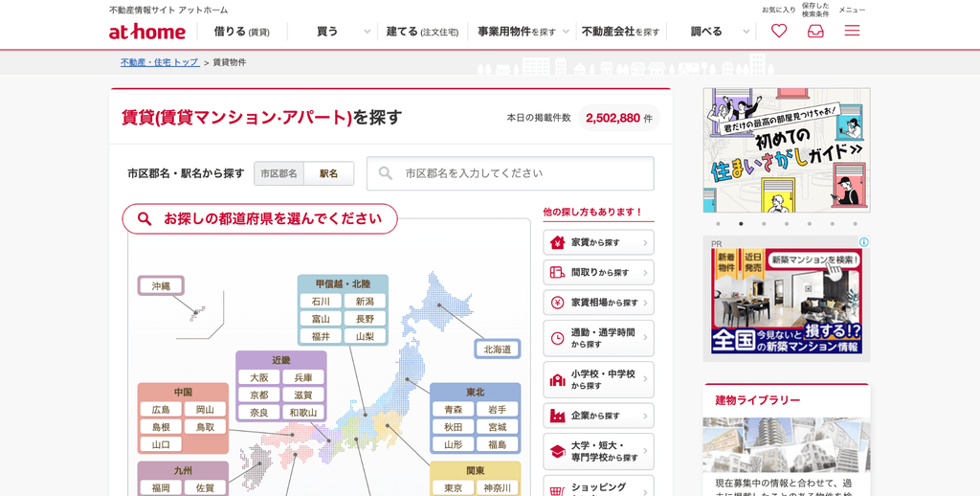Click the magnifier icon in search field
Image resolution: width=980 pixels, height=496 pixels.
point(386,173)
